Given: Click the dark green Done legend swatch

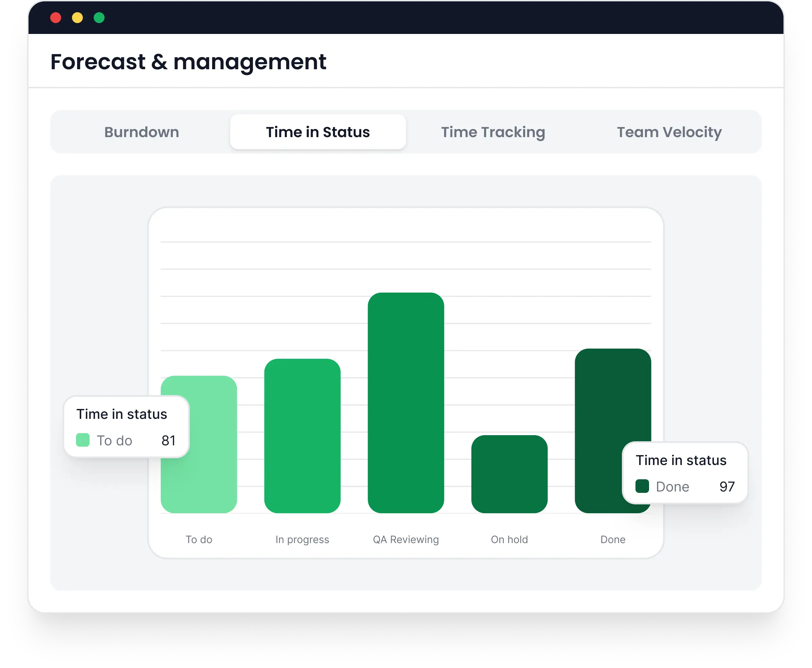Looking at the screenshot, I should (x=642, y=486).
